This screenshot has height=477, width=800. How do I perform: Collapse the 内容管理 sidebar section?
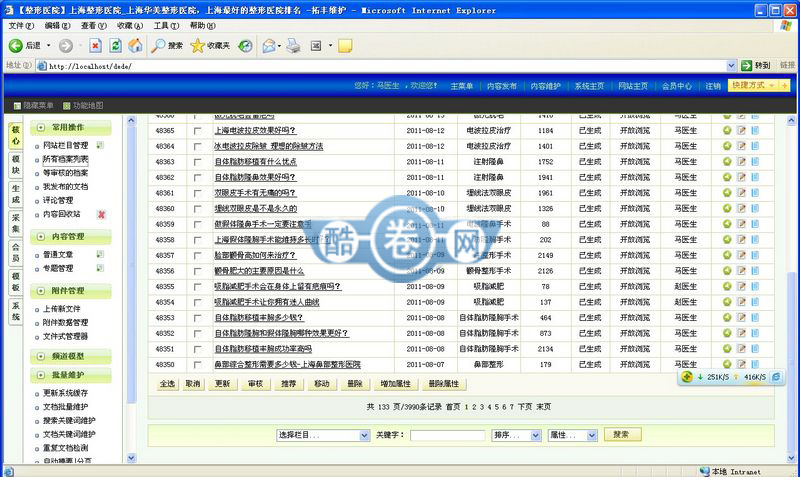click(41, 237)
